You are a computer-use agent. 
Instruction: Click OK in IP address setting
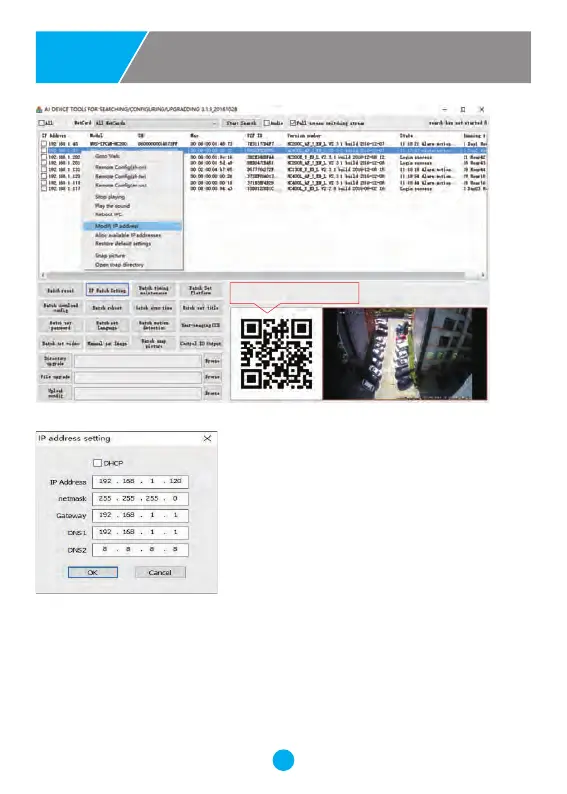point(93,572)
